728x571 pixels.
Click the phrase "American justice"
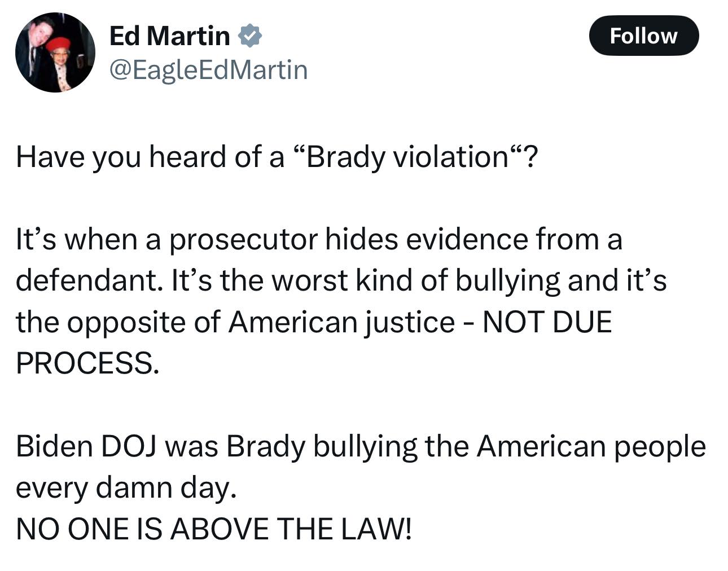(341, 322)
